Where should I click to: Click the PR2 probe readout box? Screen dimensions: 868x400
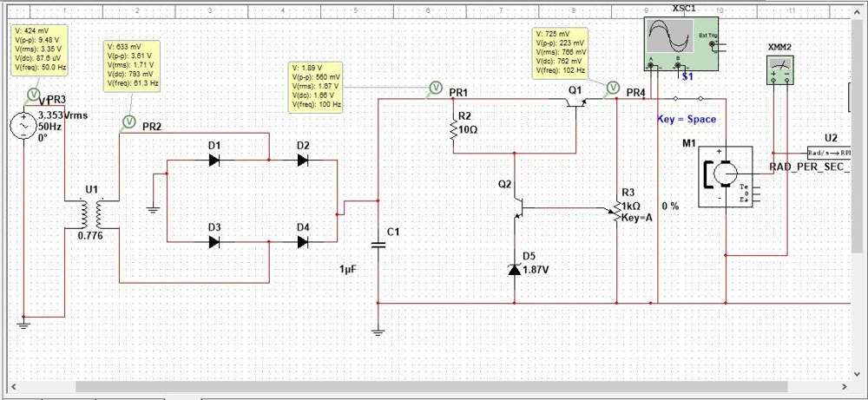[132, 65]
